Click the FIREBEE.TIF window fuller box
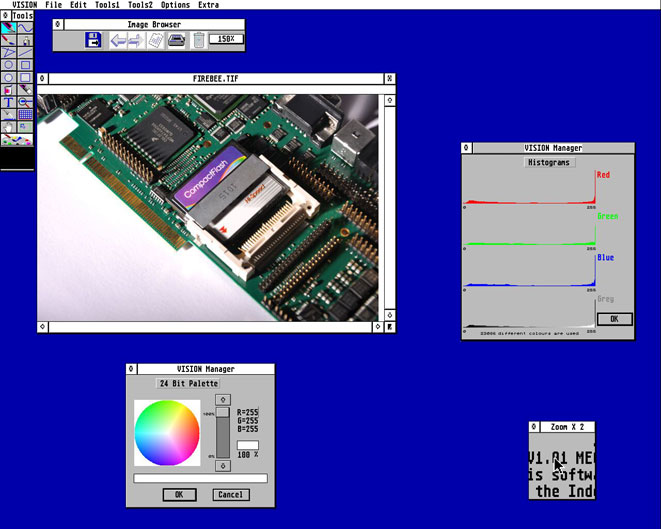The image size is (661, 529). coord(390,78)
